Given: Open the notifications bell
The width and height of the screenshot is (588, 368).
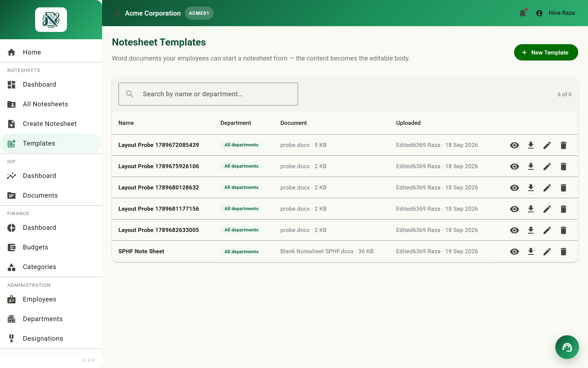Looking at the screenshot, I should click(523, 13).
